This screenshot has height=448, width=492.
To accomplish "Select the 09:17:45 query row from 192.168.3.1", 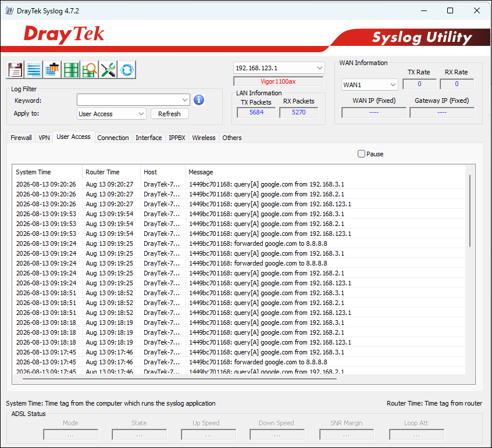I will 239,352.
